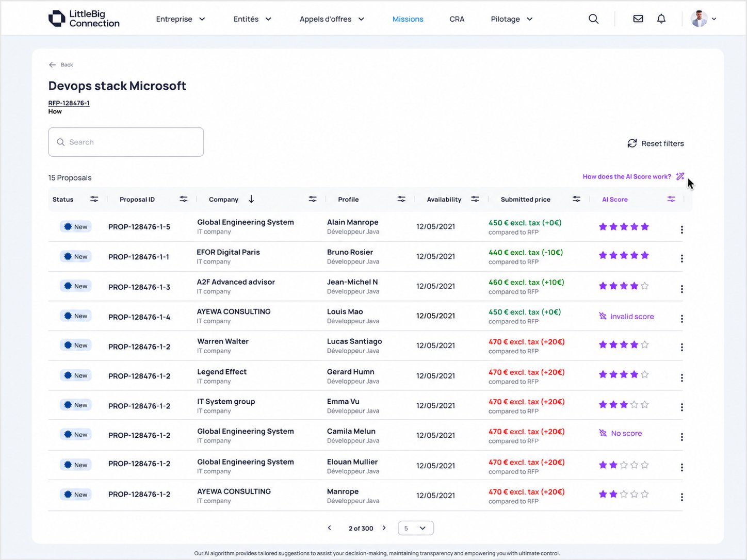Screen dimensions: 747x560
Task: Open the notifications bell icon
Action: click(x=661, y=19)
